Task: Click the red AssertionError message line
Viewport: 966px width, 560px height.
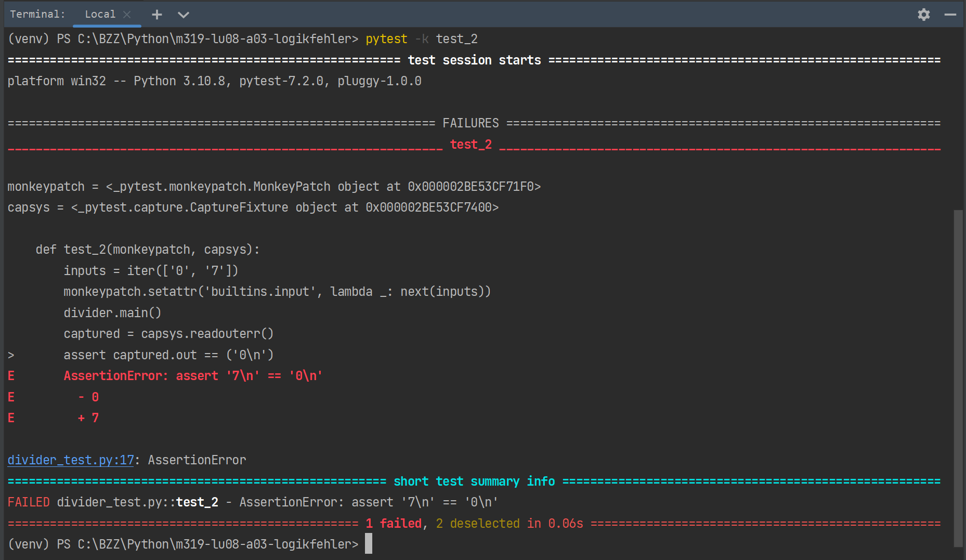Action: point(193,376)
